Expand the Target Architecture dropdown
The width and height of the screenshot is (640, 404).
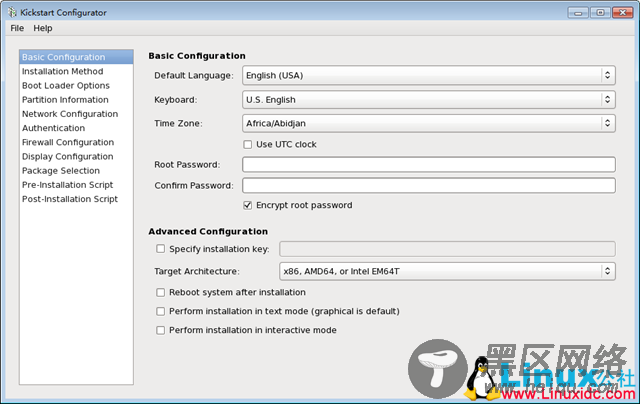tap(447, 271)
